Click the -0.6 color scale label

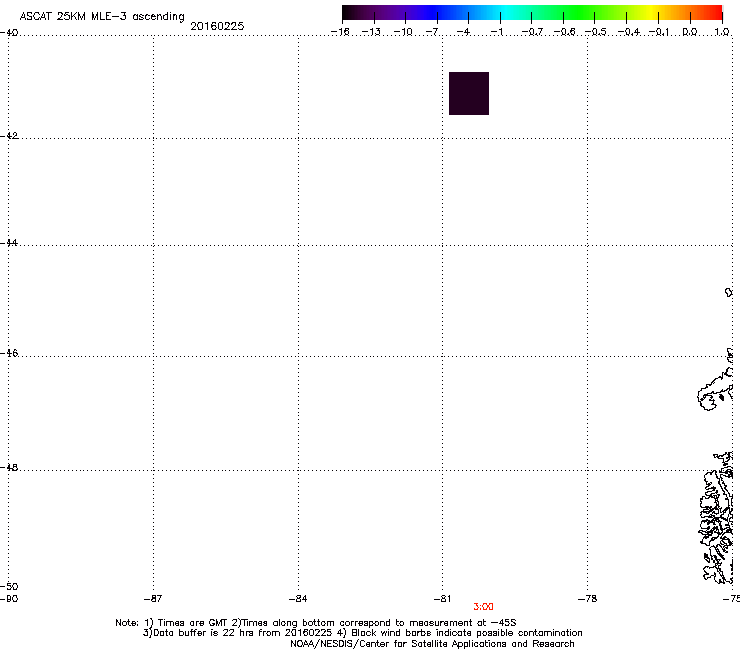click(x=564, y=32)
